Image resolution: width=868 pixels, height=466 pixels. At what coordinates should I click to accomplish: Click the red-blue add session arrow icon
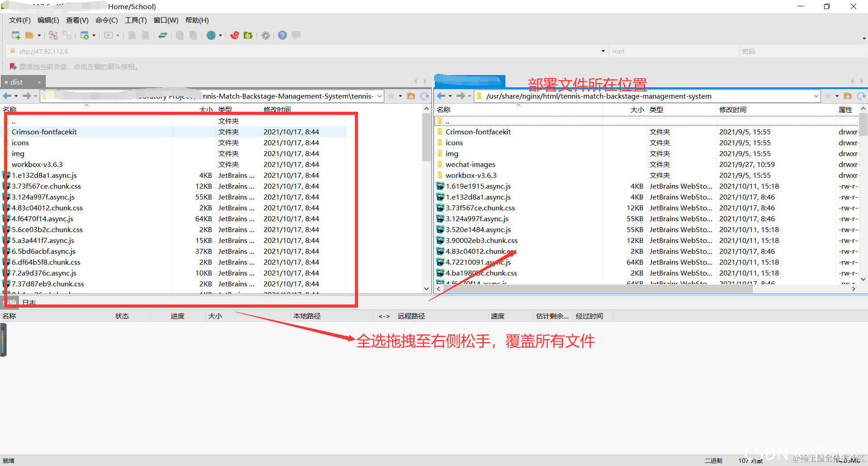(13, 67)
